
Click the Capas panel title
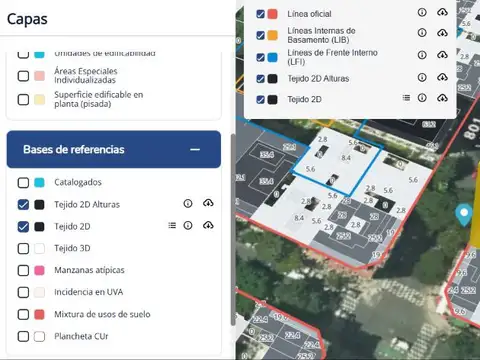click(27, 19)
